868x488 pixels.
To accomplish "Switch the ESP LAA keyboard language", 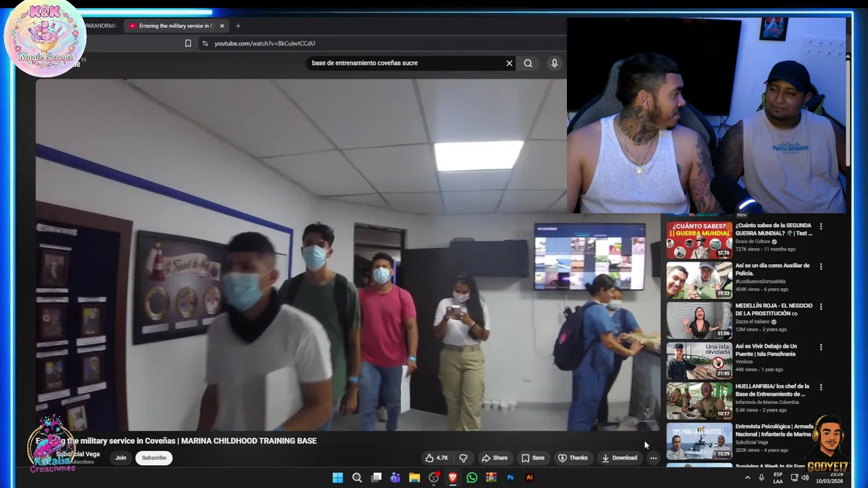I will pos(778,478).
